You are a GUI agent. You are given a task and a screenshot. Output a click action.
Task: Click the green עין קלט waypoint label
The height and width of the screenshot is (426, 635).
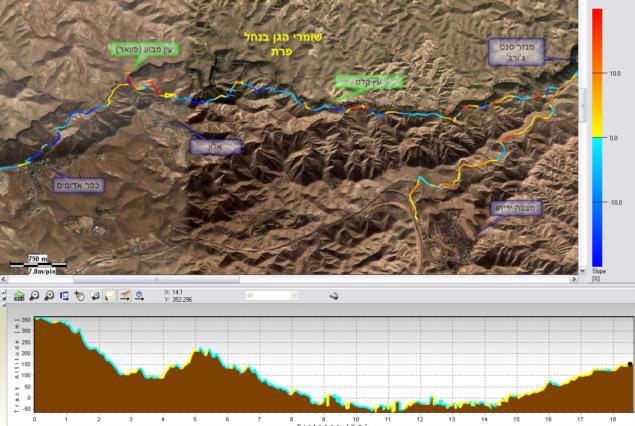pyautogui.click(x=369, y=82)
